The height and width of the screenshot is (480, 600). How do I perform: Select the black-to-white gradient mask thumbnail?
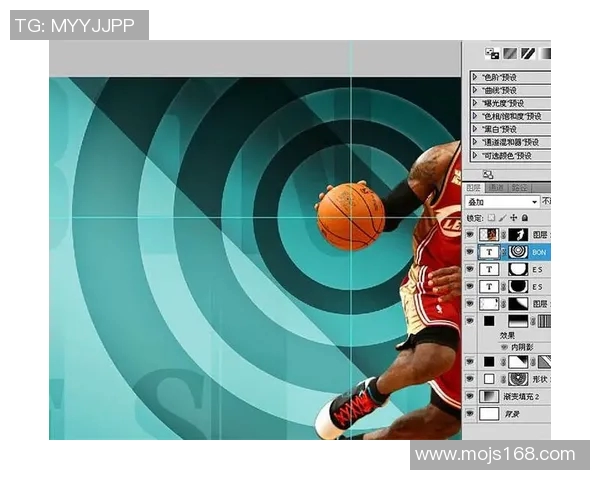point(518,321)
